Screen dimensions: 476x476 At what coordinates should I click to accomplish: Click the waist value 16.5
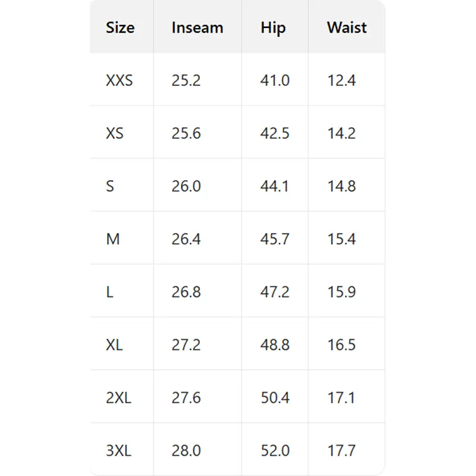(342, 345)
